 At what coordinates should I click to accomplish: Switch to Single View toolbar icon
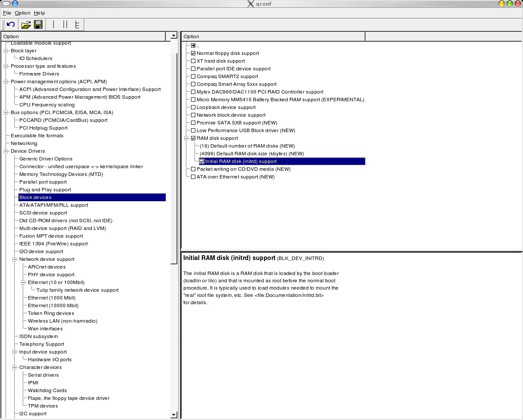click(54, 24)
